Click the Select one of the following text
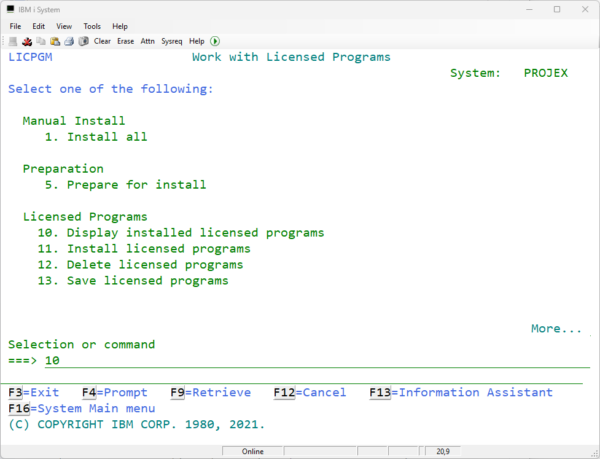This screenshot has height=459, width=600. tap(111, 89)
